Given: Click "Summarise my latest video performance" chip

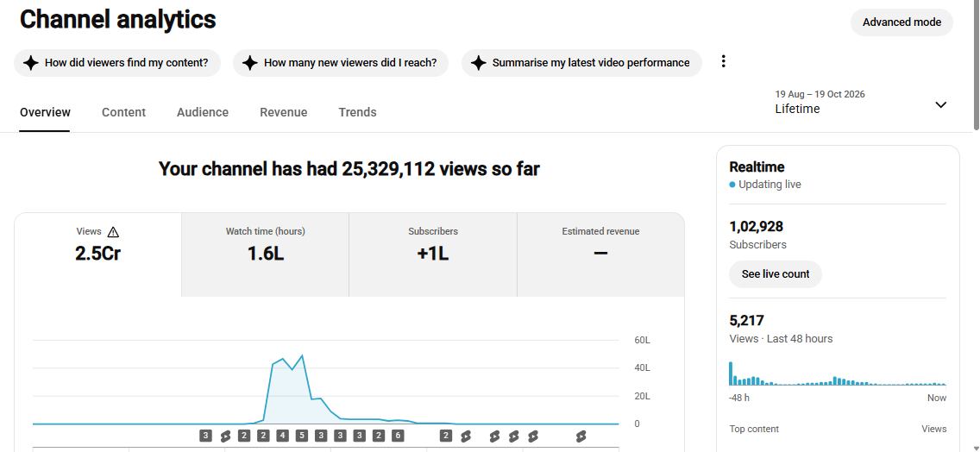Looking at the screenshot, I should (581, 62).
